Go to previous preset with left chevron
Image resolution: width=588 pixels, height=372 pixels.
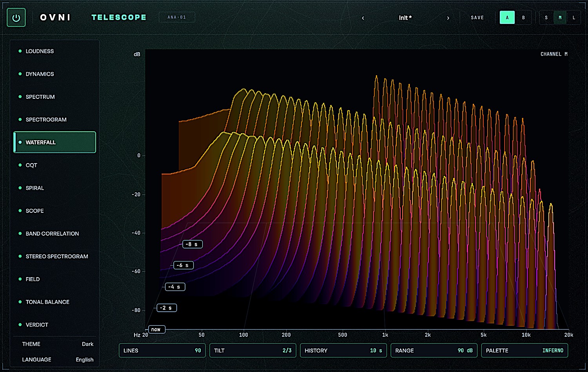tap(363, 18)
